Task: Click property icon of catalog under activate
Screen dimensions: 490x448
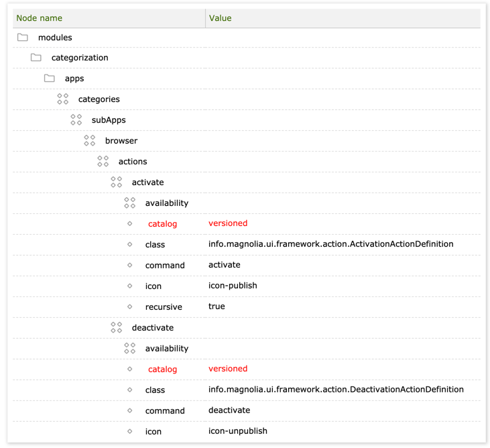Action: point(129,223)
